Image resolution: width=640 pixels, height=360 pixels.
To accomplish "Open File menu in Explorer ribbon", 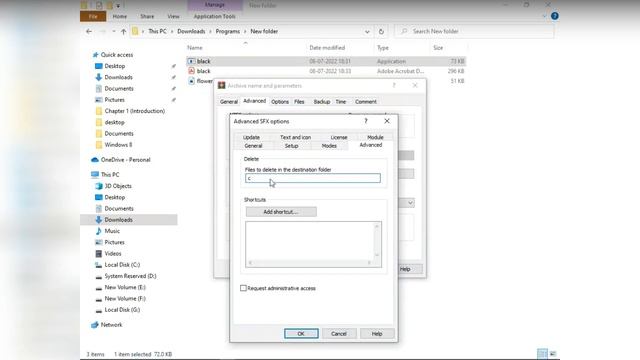I will (x=93, y=16).
